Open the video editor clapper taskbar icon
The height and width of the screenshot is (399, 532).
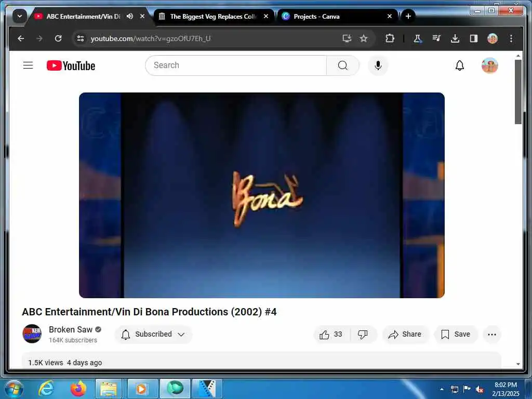[207, 389]
